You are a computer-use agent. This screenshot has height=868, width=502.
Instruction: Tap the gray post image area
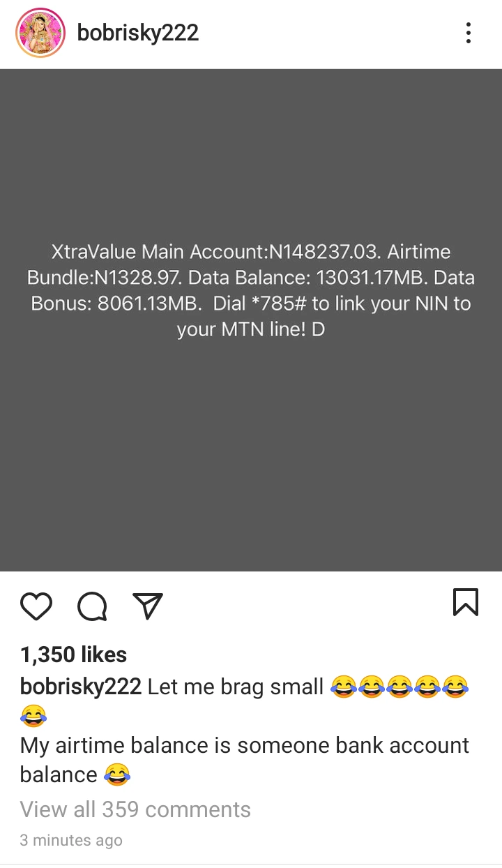(x=251, y=320)
